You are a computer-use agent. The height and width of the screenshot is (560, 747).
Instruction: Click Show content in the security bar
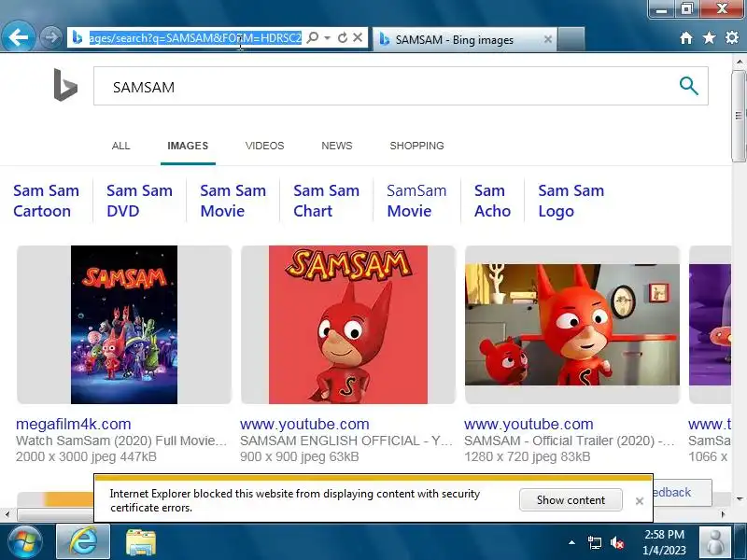coord(571,500)
